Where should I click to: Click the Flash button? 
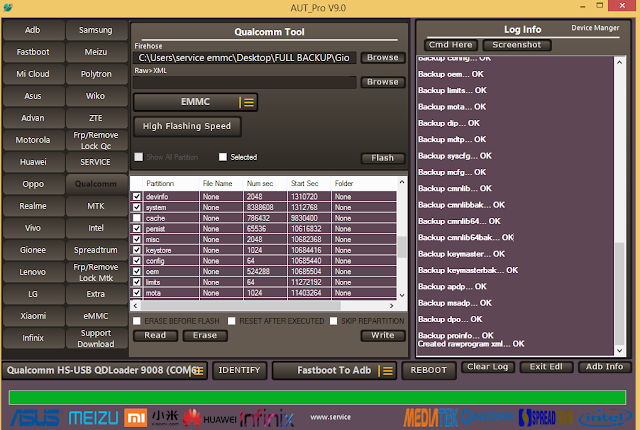(x=383, y=158)
